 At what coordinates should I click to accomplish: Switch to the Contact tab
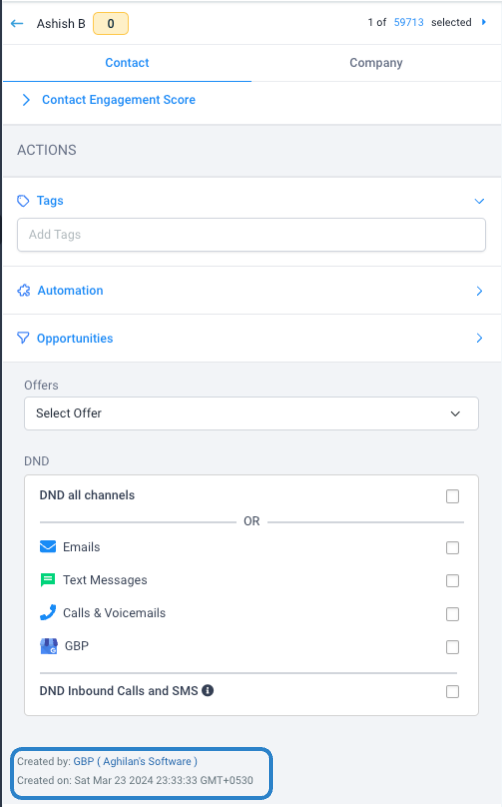(x=127, y=63)
